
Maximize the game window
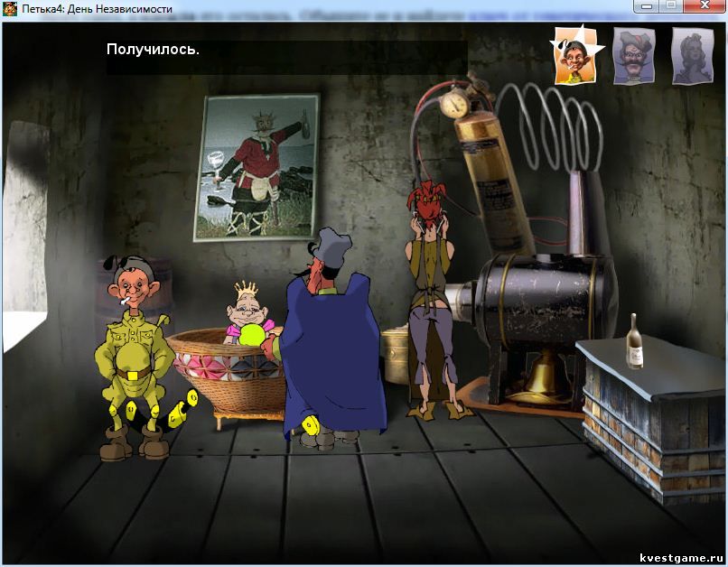pyautogui.click(x=672, y=6)
